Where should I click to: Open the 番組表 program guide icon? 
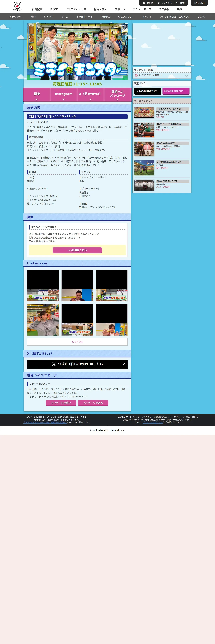coord(148,3)
